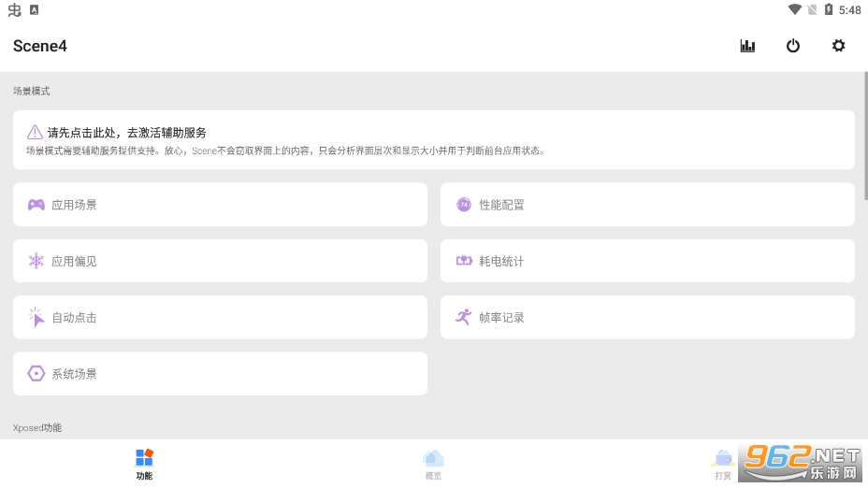The image size is (868, 488).
Task: Switch to the 打赏 bottom tab
Action: (x=723, y=463)
